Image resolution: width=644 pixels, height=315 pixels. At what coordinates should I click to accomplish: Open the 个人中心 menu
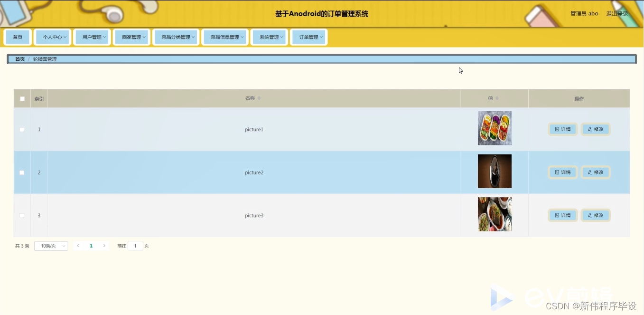(52, 37)
